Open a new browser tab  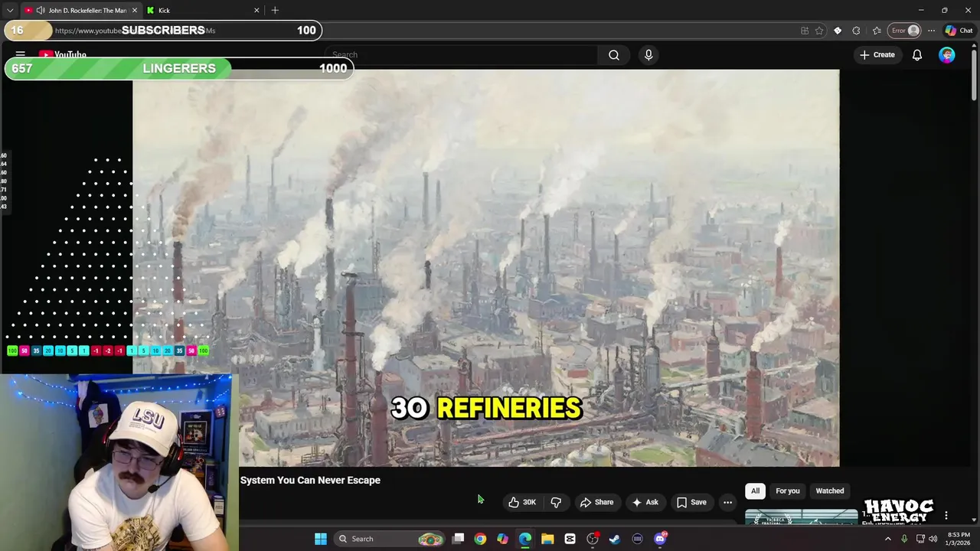coord(275,11)
